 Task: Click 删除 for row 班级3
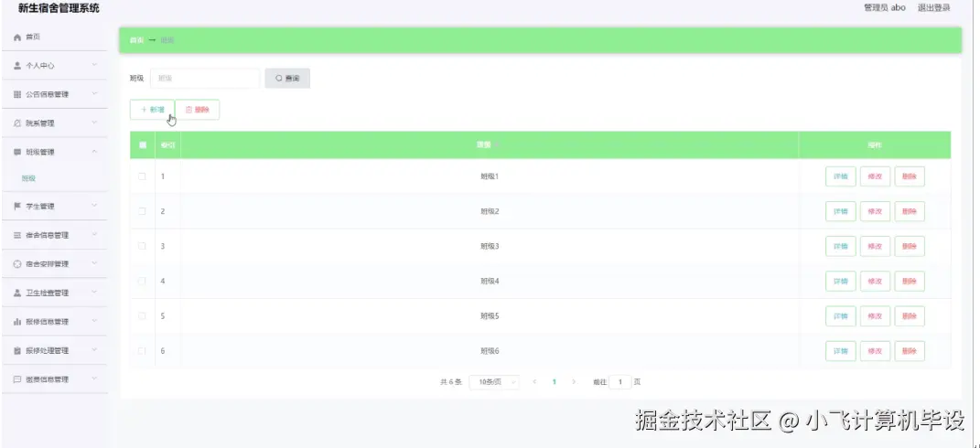pyautogui.click(x=910, y=246)
